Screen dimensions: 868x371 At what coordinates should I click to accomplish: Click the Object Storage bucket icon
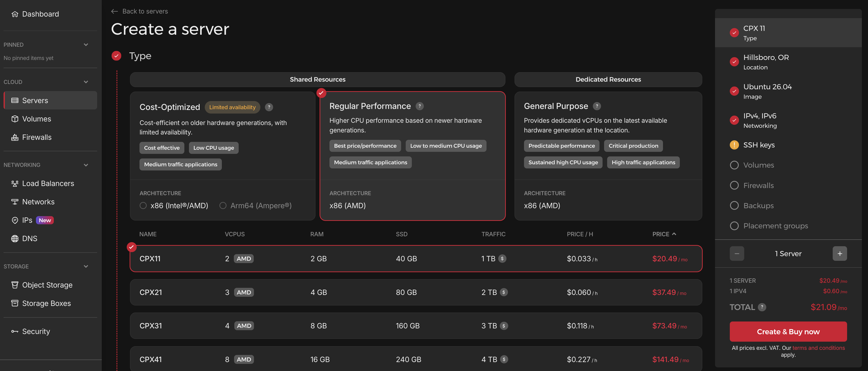tap(15, 285)
